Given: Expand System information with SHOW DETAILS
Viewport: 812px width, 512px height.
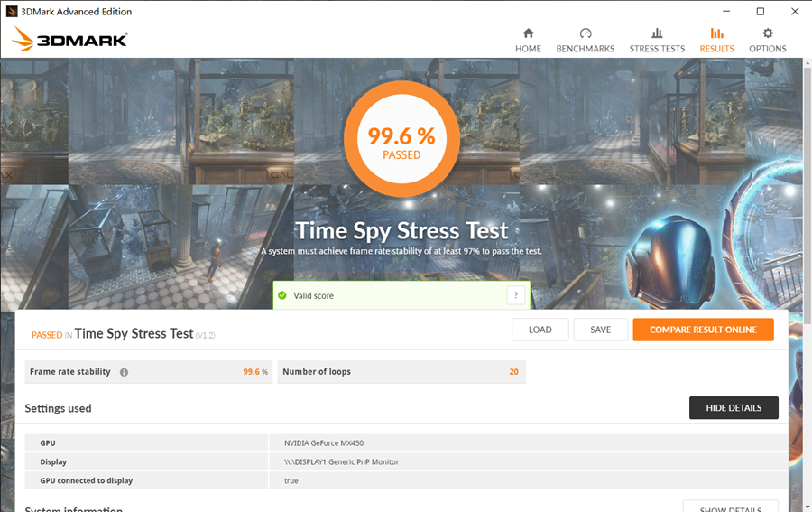Looking at the screenshot, I should (731, 507).
